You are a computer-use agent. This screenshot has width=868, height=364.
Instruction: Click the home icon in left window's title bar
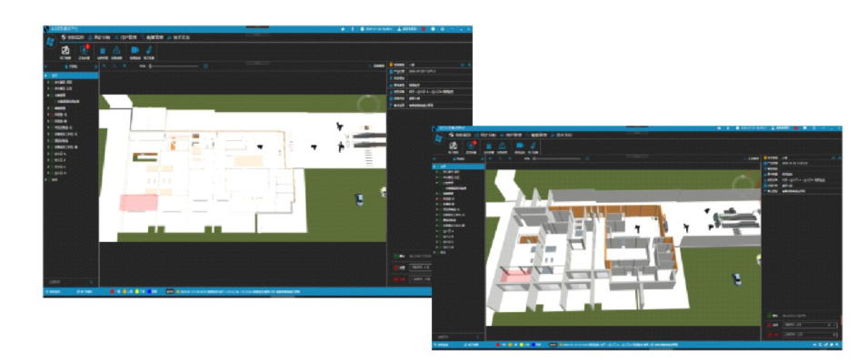point(342,29)
